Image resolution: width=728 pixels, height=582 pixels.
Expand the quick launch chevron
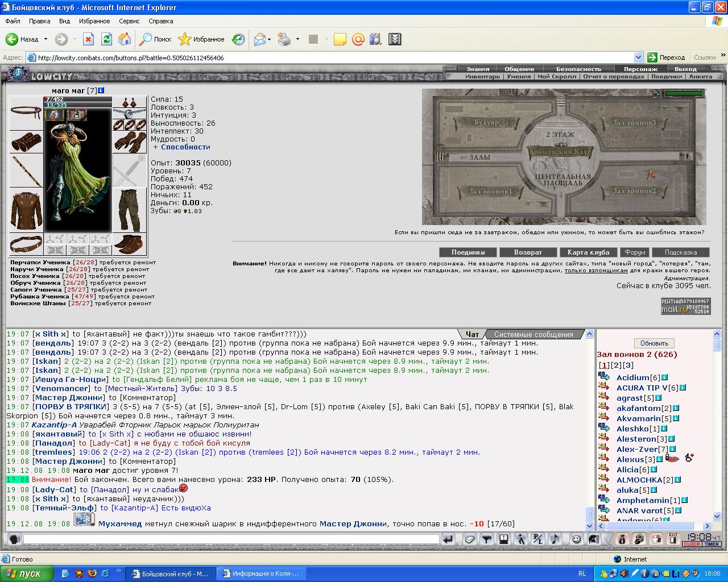119,571
